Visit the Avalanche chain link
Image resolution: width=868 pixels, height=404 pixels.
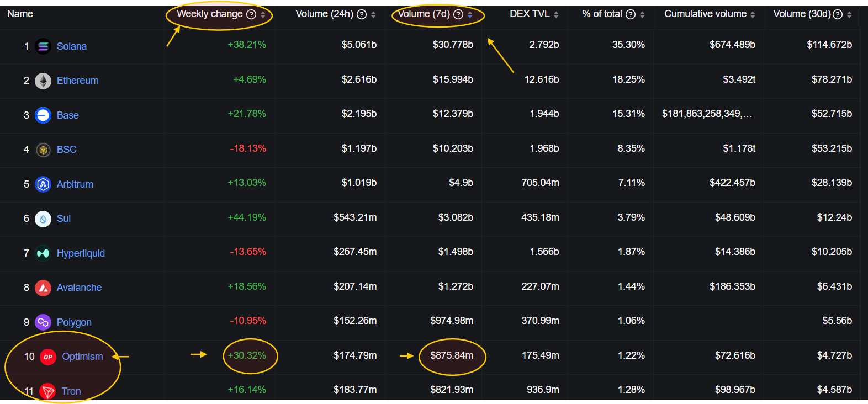click(x=79, y=288)
